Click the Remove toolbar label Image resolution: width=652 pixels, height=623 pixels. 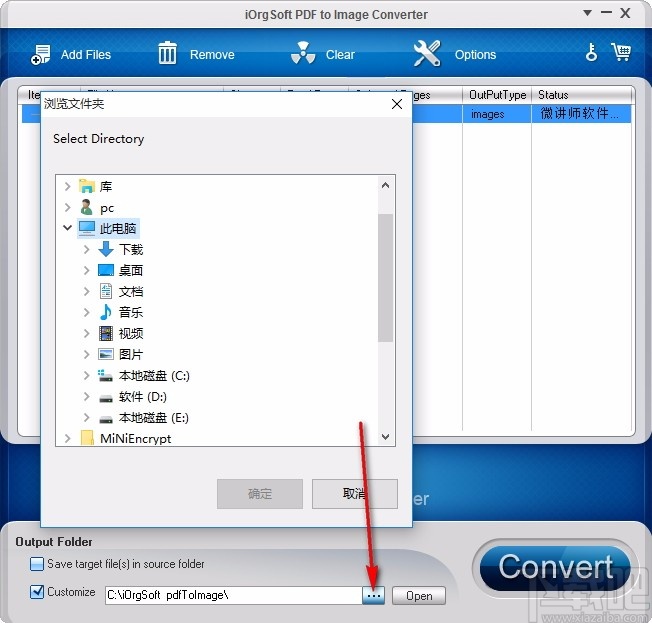212,54
